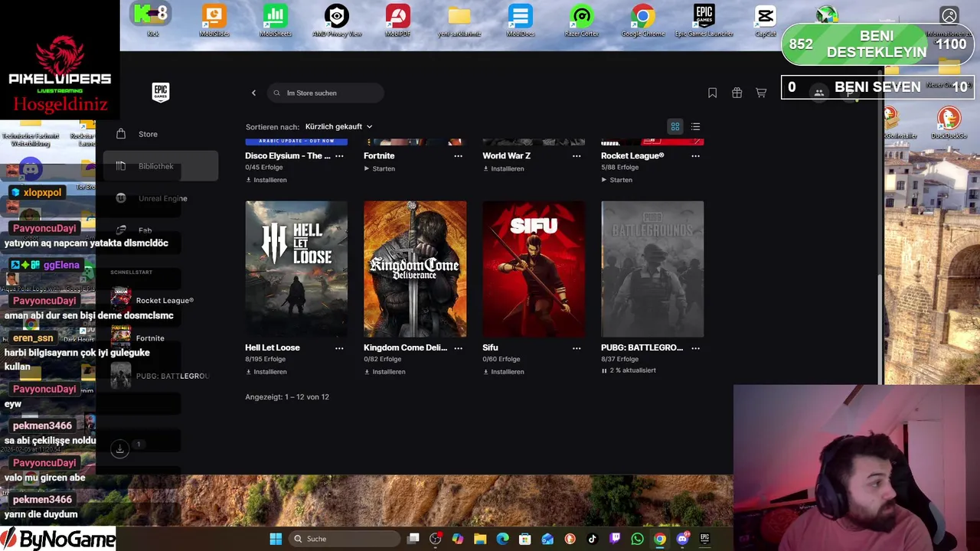Open the Microsoft Edge taskbar icon
980x551 pixels.
502,539
